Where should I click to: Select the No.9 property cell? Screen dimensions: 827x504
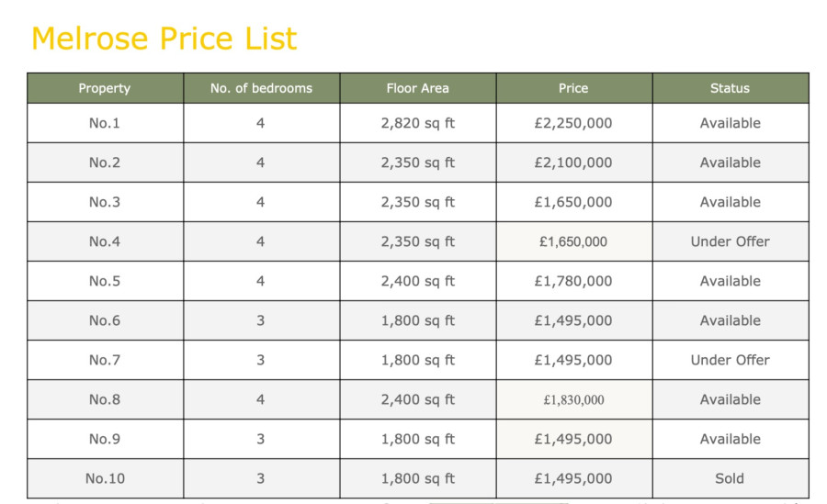point(105,439)
